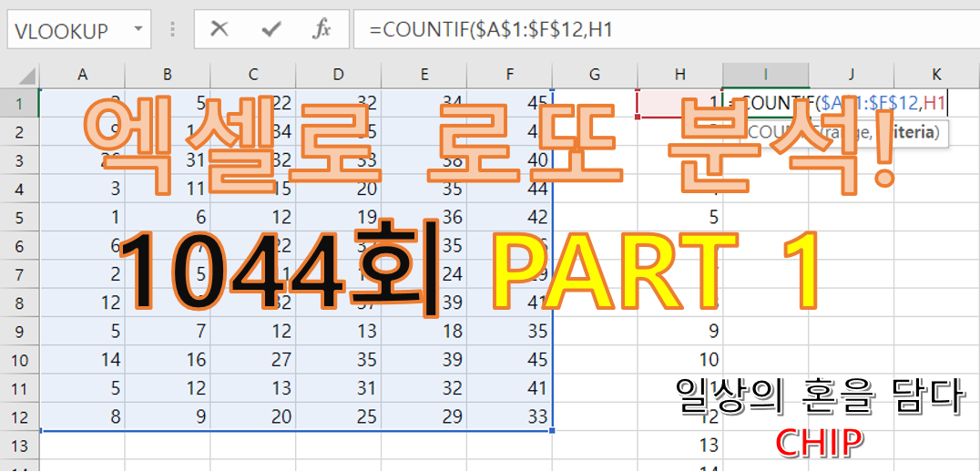Click cell F10 containing 45
The image size is (980, 472).
click(510, 360)
